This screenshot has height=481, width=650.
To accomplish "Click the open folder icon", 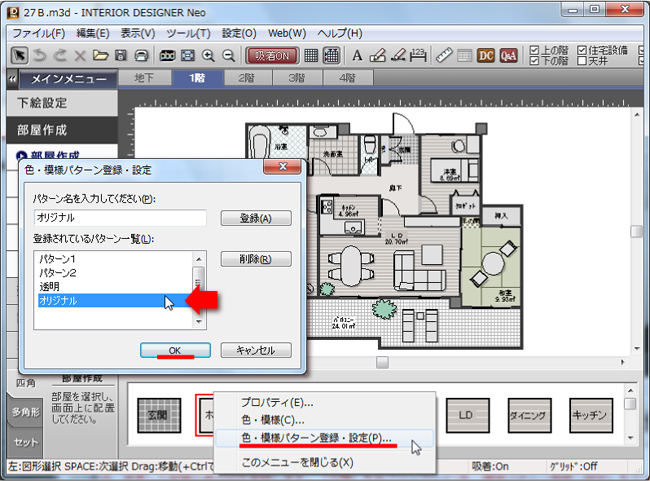I will tap(99, 55).
